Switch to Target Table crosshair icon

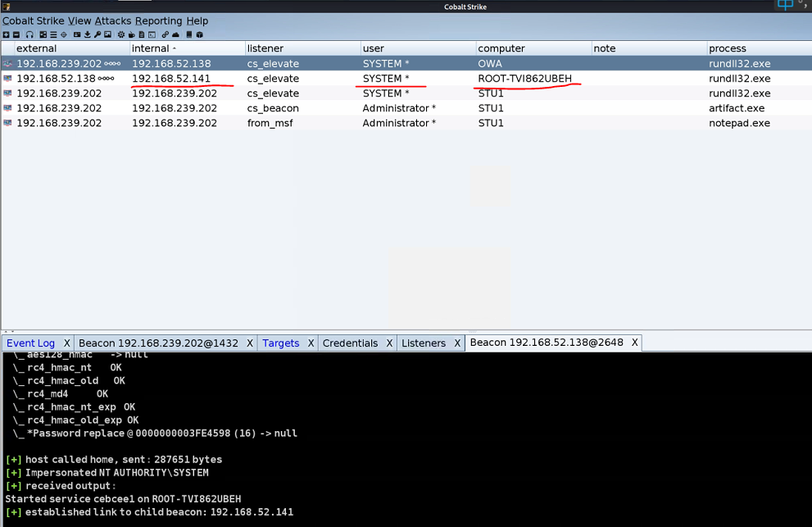point(64,34)
